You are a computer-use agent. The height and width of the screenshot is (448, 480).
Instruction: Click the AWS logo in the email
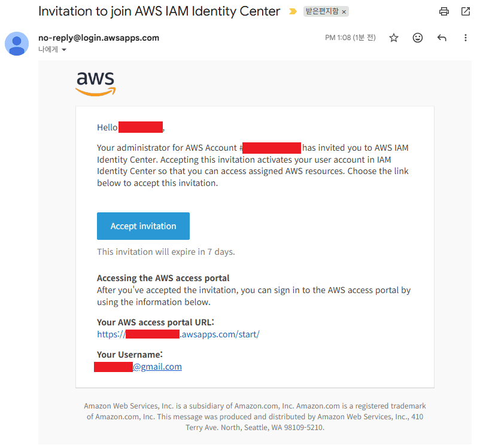[96, 83]
